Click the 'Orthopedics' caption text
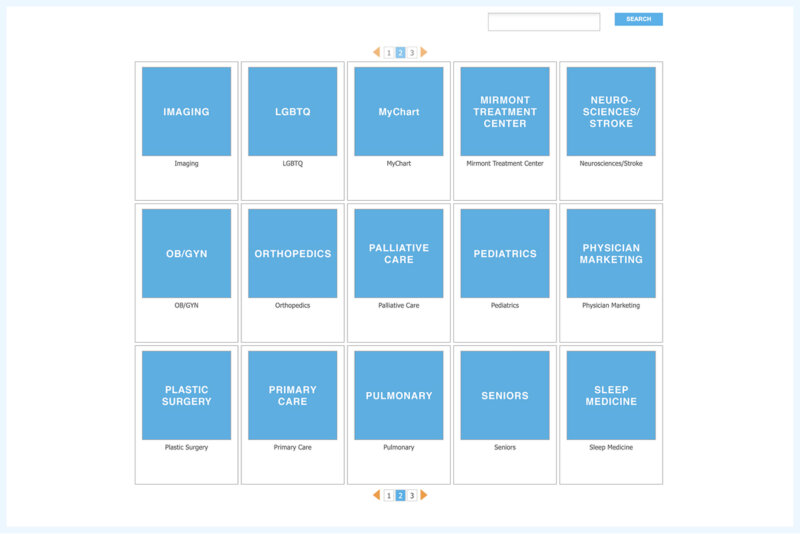Screen dimensions: 800x534 pos(292,305)
